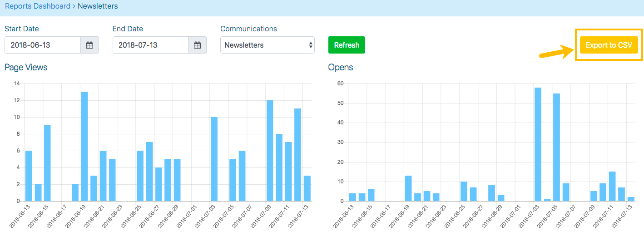
Task: Click the Start Date label
Action: 22,29
